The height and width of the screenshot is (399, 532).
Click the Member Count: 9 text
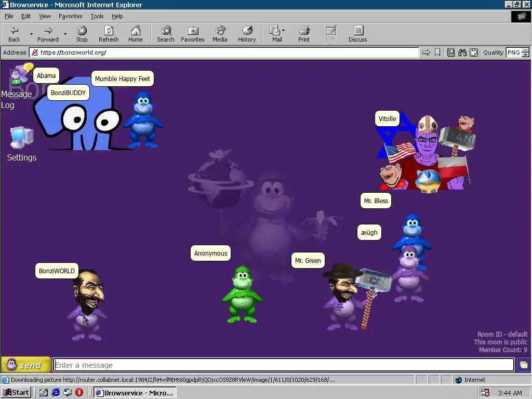(x=503, y=350)
